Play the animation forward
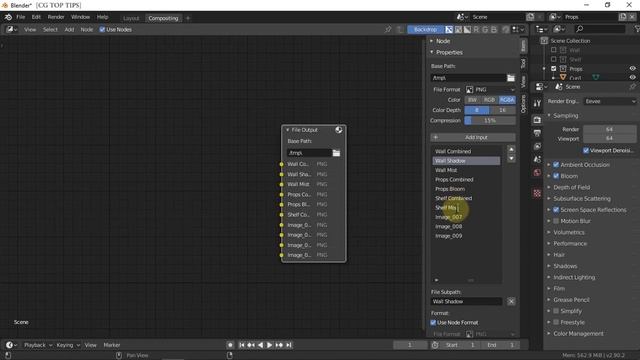The width and height of the screenshot is (640, 360). pos(269,345)
